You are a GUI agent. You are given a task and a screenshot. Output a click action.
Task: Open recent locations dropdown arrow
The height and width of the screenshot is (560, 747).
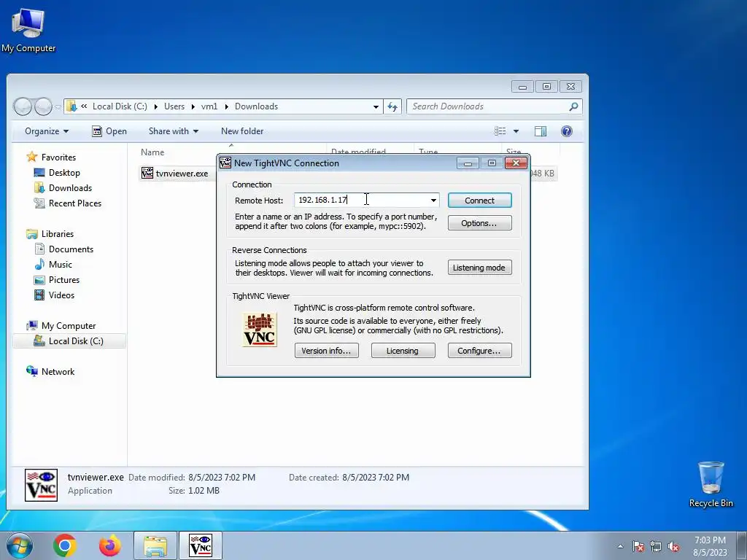tap(58, 107)
